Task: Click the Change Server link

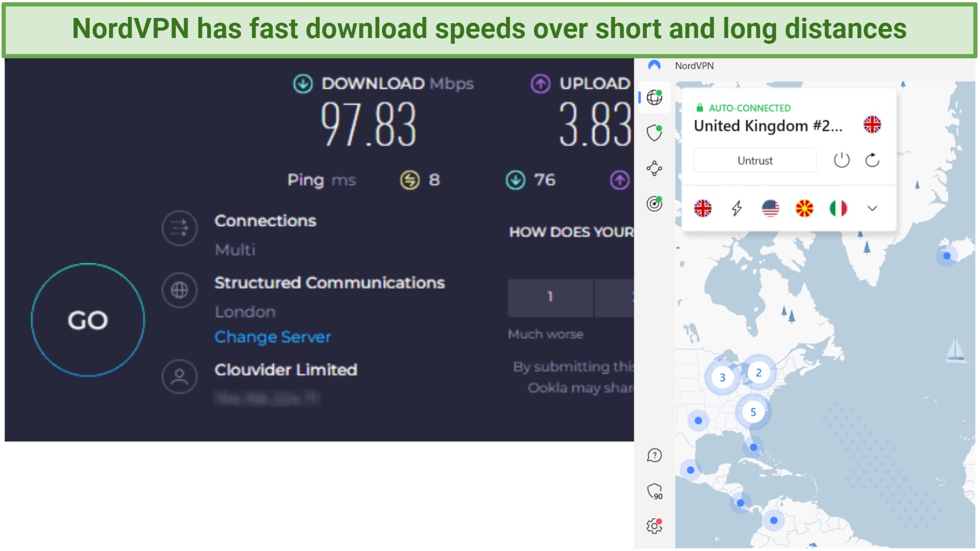Action: [x=272, y=337]
